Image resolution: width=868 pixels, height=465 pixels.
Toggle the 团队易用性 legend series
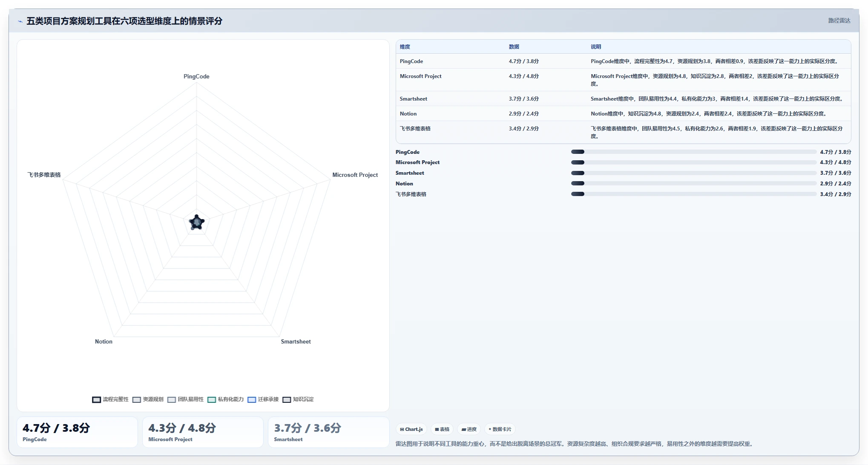185,399
